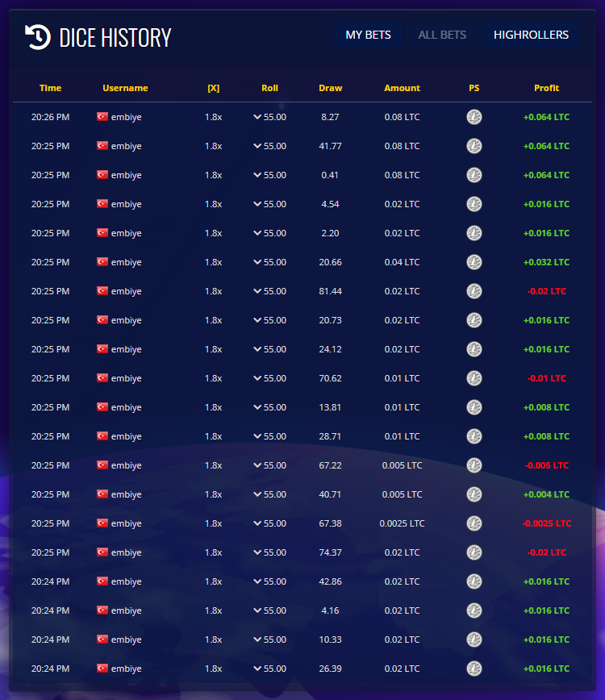Switch to the ALL BETS tab
This screenshot has width=605, height=700.
[442, 35]
